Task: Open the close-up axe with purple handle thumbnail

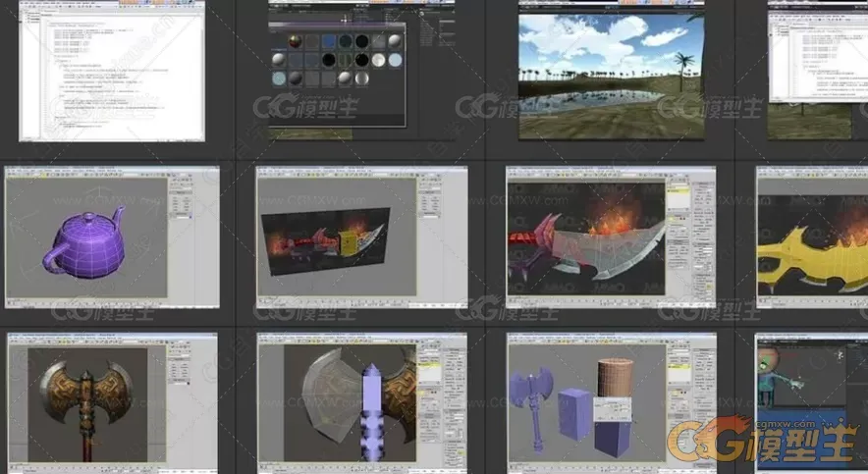Action: pyautogui.click(x=362, y=402)
